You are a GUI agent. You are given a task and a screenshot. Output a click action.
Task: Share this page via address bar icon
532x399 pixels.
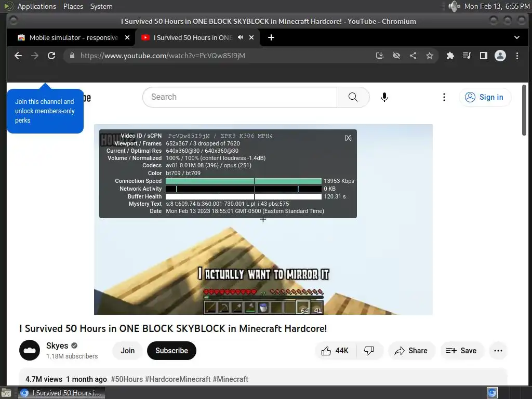click(x=413, y=56)
